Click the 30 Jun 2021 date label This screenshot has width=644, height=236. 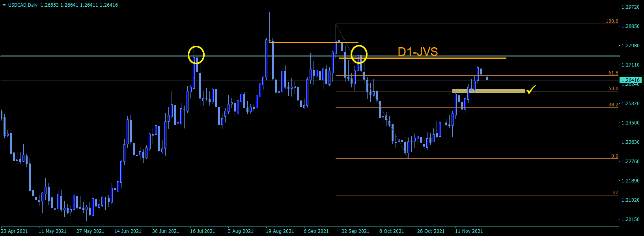[x=166, y=231]
